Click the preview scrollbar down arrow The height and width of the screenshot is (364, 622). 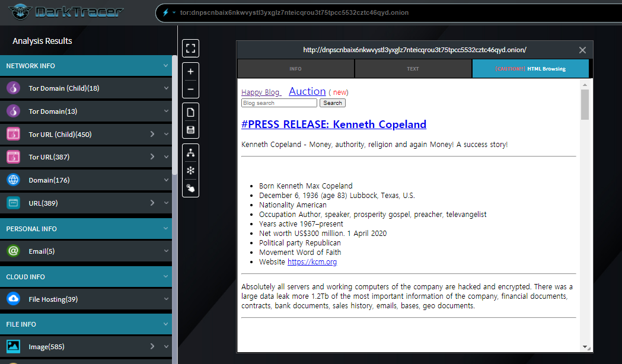coord(585,347)
